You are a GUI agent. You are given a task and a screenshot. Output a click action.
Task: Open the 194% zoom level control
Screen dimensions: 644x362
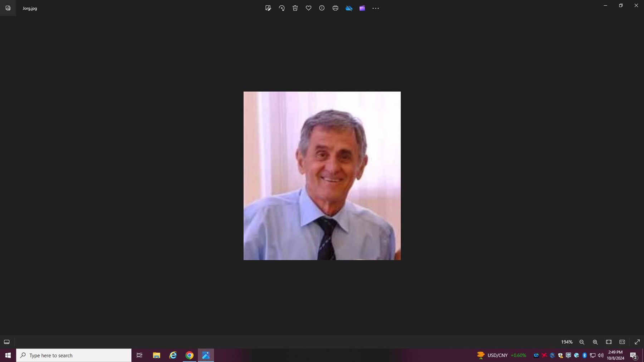[x=567, y=342]
